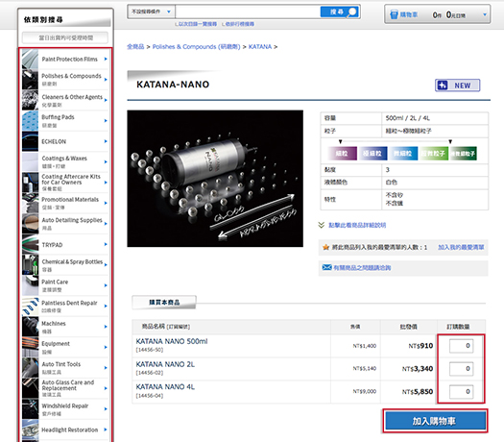Viewport: 504px width, 442px height.
Task: Click the search text field
Action: [x=248, y=12]
